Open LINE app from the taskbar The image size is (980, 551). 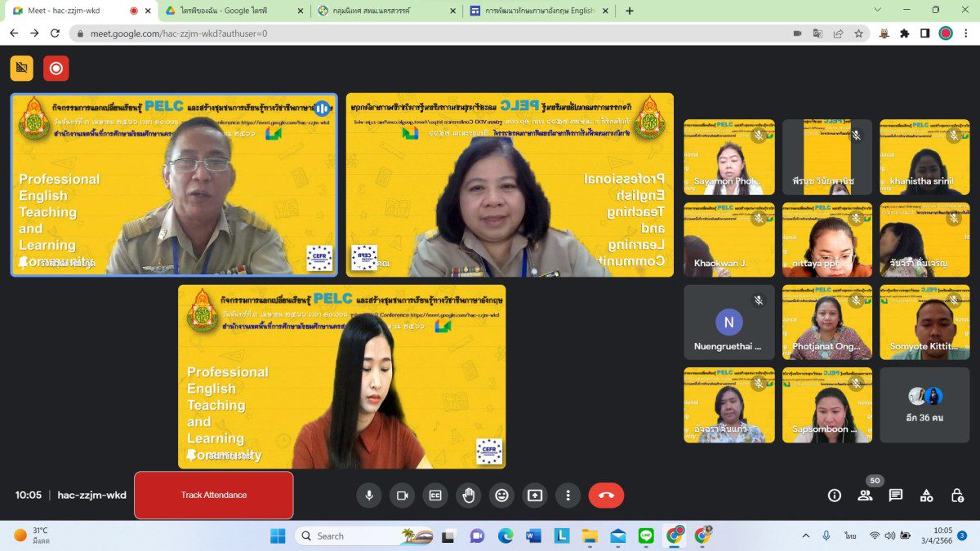(x=646, y=535)
